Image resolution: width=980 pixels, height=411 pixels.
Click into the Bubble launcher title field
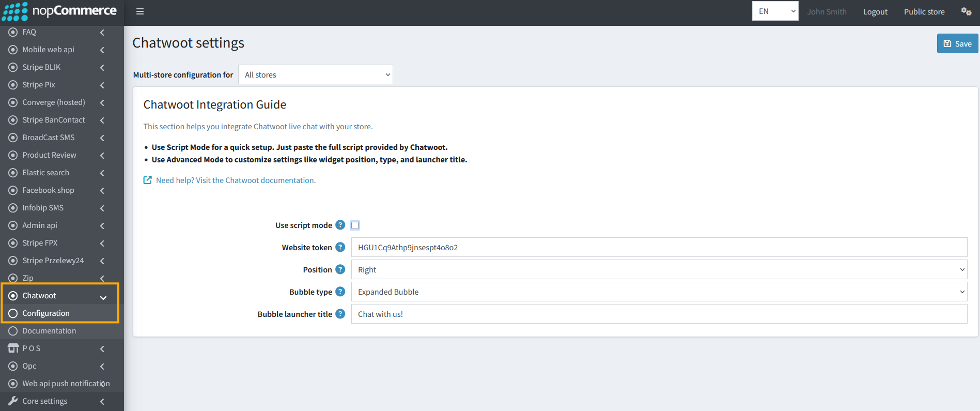click(x=659, y=314)
